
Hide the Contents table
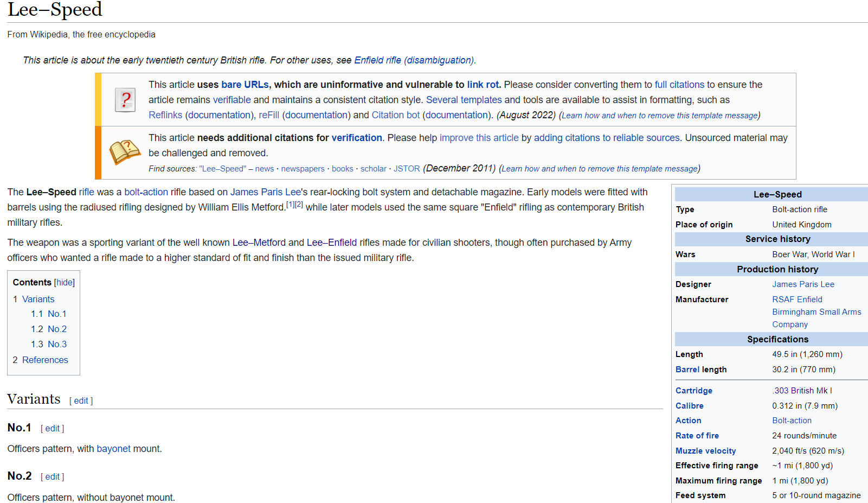click(x=65, y=282)
